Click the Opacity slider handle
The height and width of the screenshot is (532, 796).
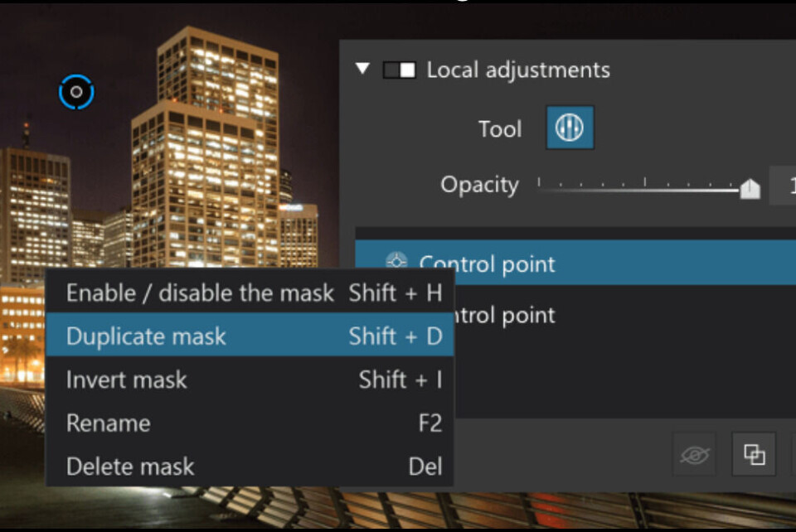[x=750, y=190]
